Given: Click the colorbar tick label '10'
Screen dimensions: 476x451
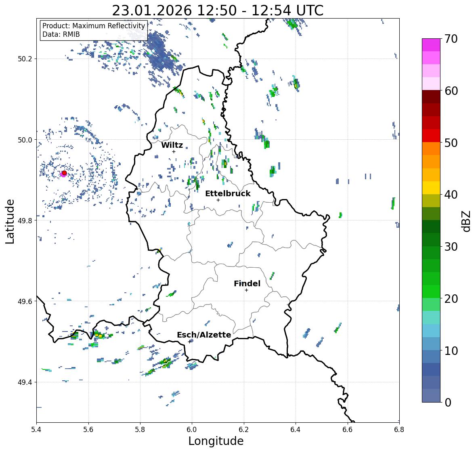Looking at the screenshot, I should tap(451, 351).
